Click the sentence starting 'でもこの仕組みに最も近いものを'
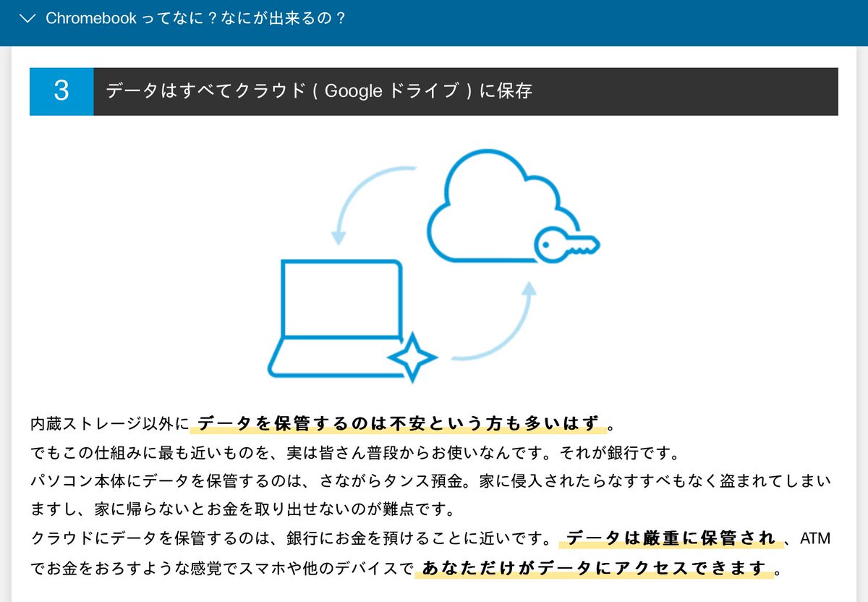 coord(354,454)
